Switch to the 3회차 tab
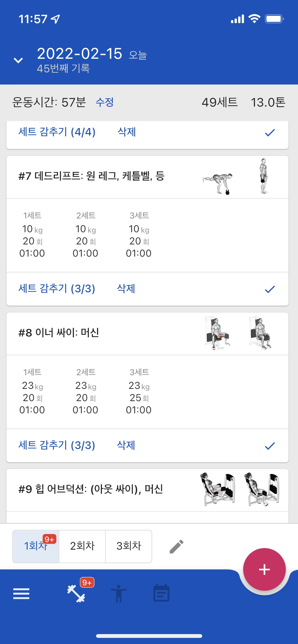This screenshot has height=644, width=298. click(129, 546)
